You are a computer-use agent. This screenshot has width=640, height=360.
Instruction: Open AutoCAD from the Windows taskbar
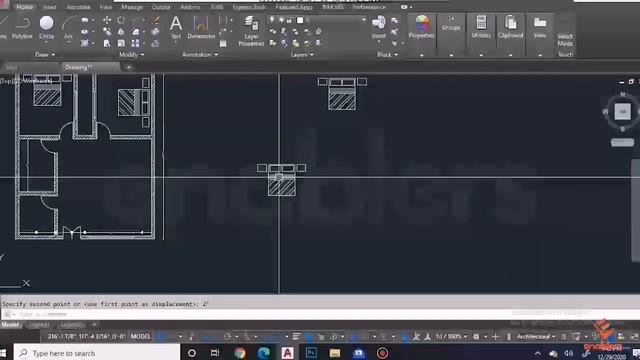[x=287, y=353]
